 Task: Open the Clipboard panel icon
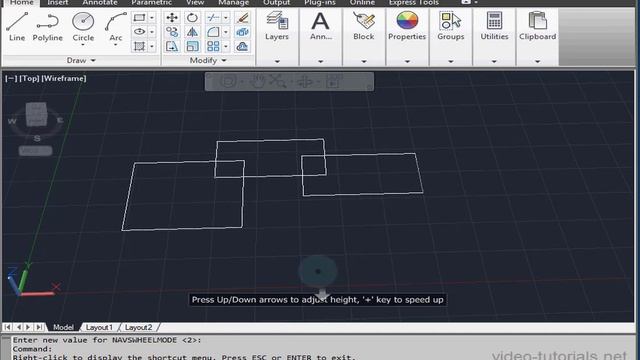pyautogui.click(x=538, y=20)
